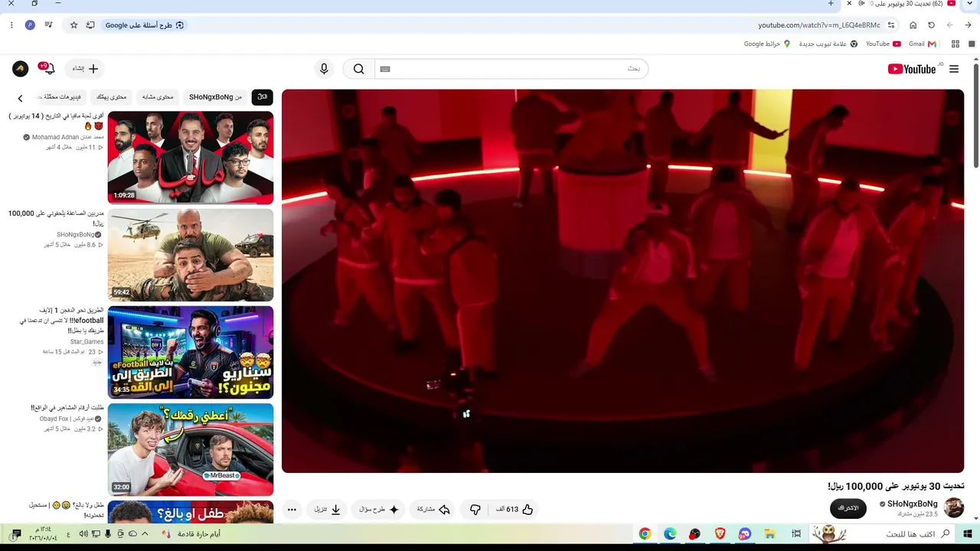980x551 pixels.
Task: Download the video with تنزيل
Action: (x=327, y=509)
